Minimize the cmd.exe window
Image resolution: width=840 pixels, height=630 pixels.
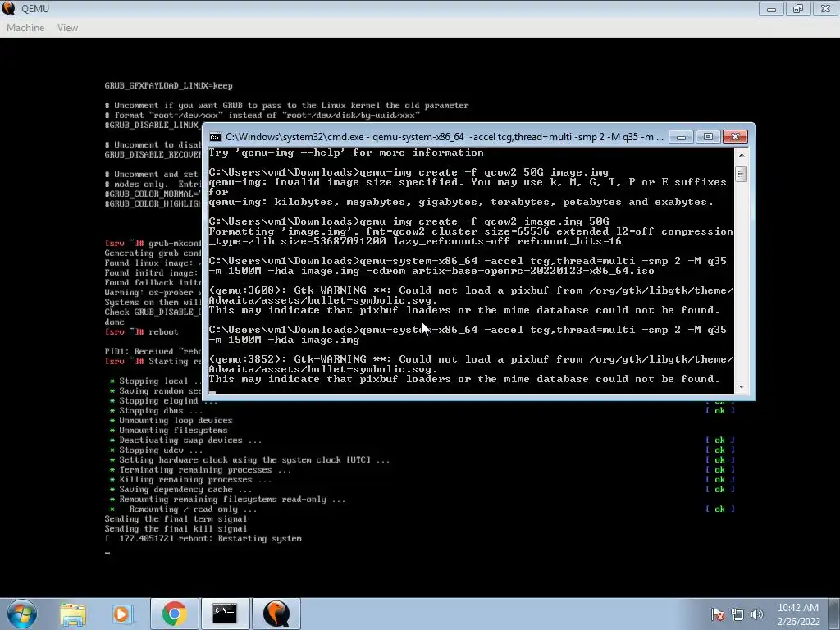coord(681,137)
